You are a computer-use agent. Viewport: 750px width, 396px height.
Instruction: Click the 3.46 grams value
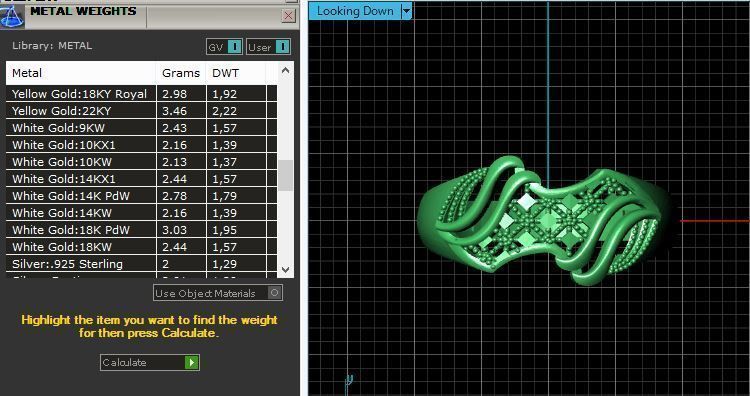click(x=174, y=111)
